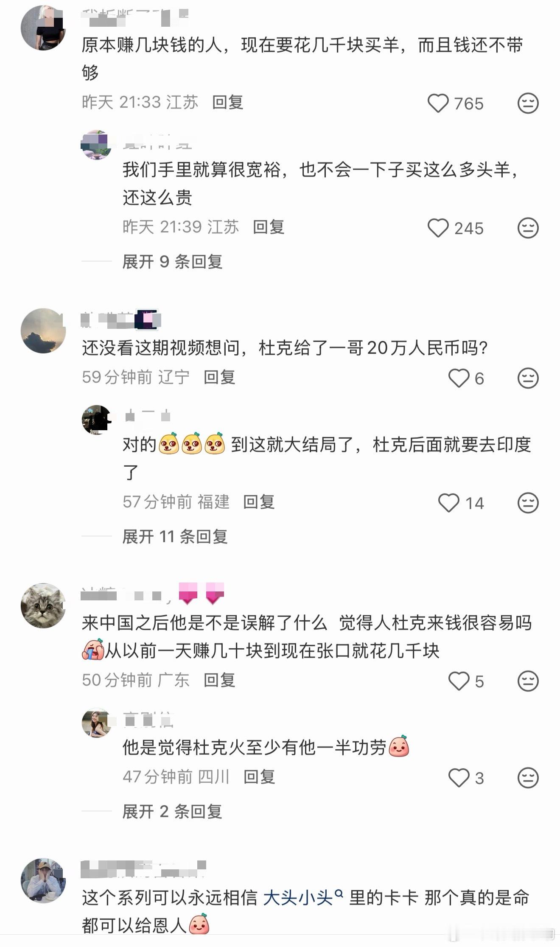This screenshot has height=947, width=560.
Task: Like the reply showing 245 likes
Action: click(x=438, y=228)
